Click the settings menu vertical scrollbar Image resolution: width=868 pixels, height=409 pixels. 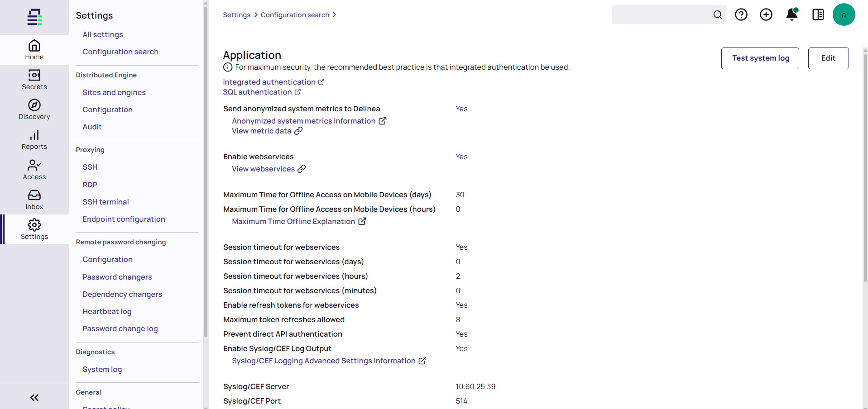(206, 172)
